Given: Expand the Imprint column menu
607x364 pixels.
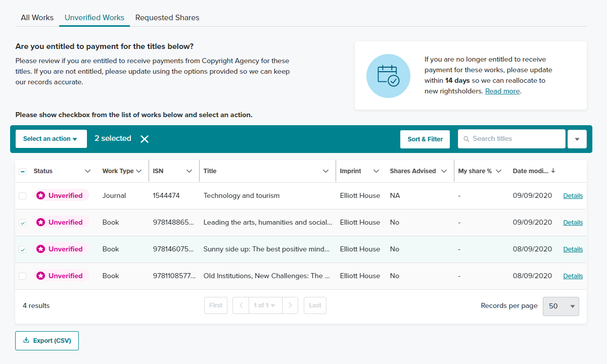Looking at the screenshot, I should [376, 171].
